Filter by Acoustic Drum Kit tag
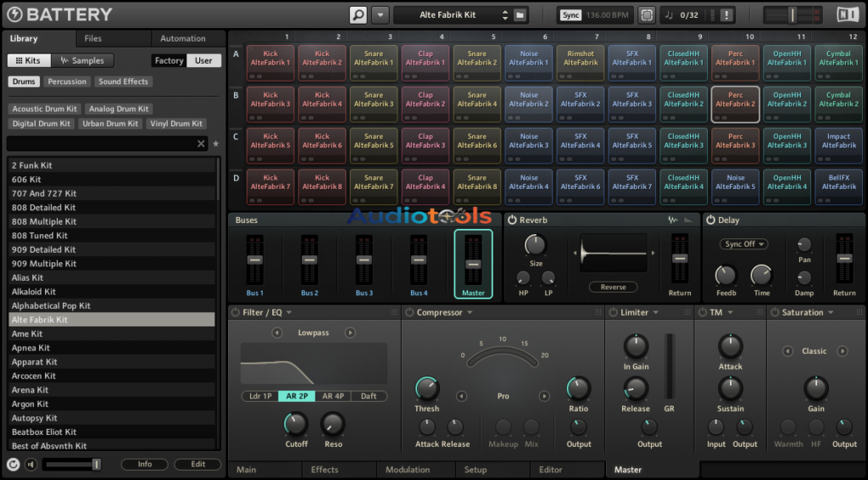868x480 pixels. 45,109
